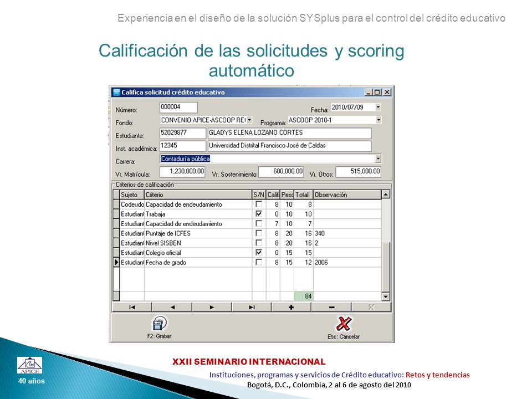Open the Fecha date dropdown
This screenshot has height=399, width=532.
378,107
